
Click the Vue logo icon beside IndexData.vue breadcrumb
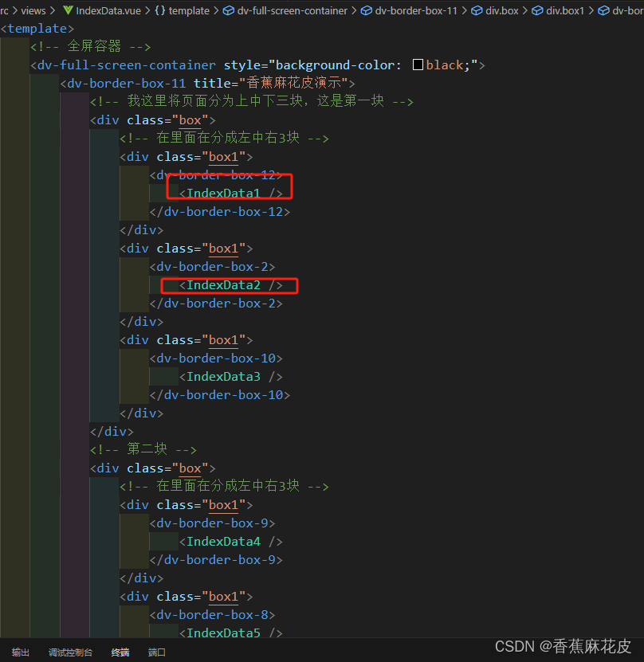tap(69, 10)
